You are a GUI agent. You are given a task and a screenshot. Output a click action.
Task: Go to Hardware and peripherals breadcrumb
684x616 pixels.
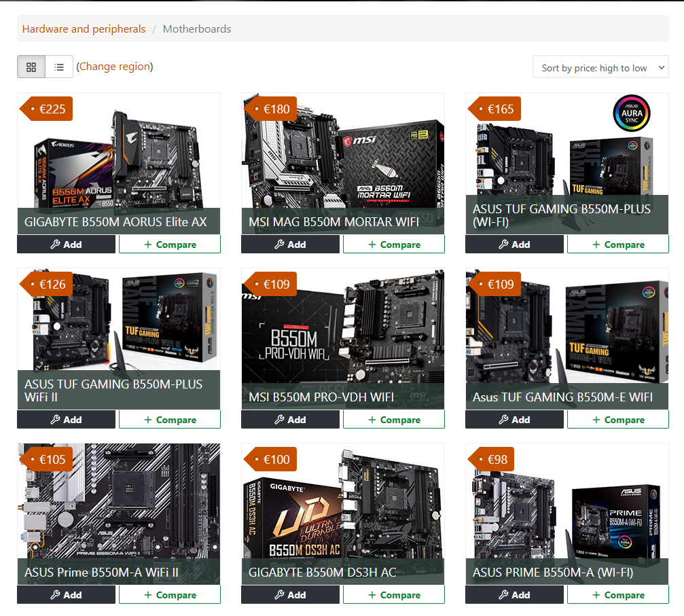(x=84, y=29)
